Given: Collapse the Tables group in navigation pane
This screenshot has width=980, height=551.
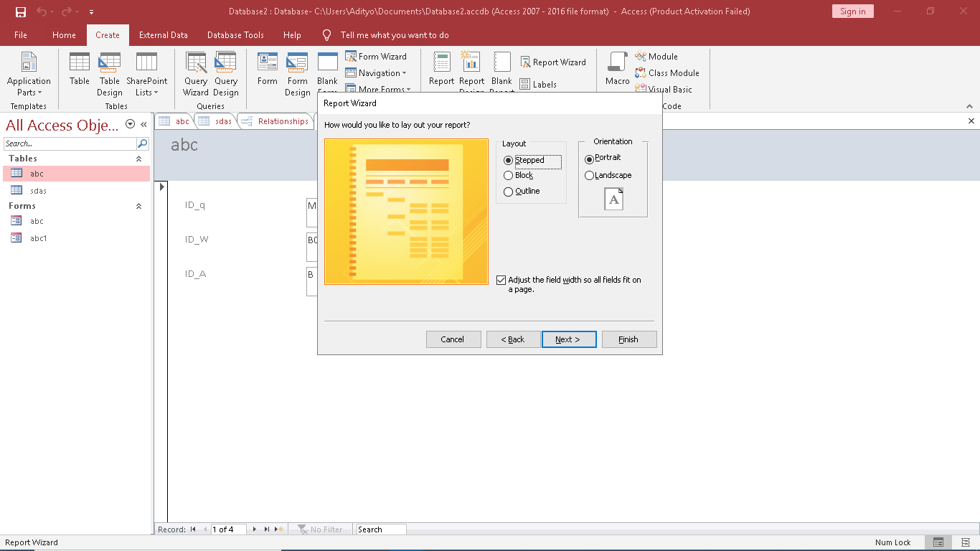Looking at the screenshot, I should 139,159.
